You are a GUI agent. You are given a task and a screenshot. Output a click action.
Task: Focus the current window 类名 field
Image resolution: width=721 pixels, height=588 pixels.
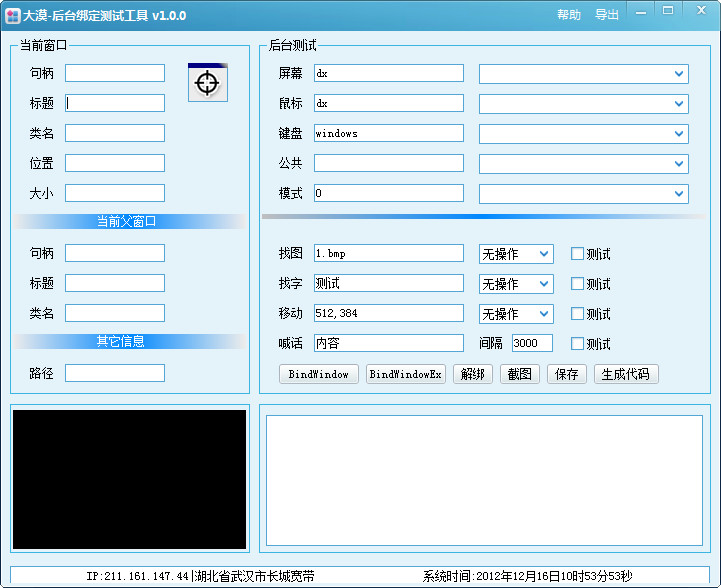click(115, 133)
